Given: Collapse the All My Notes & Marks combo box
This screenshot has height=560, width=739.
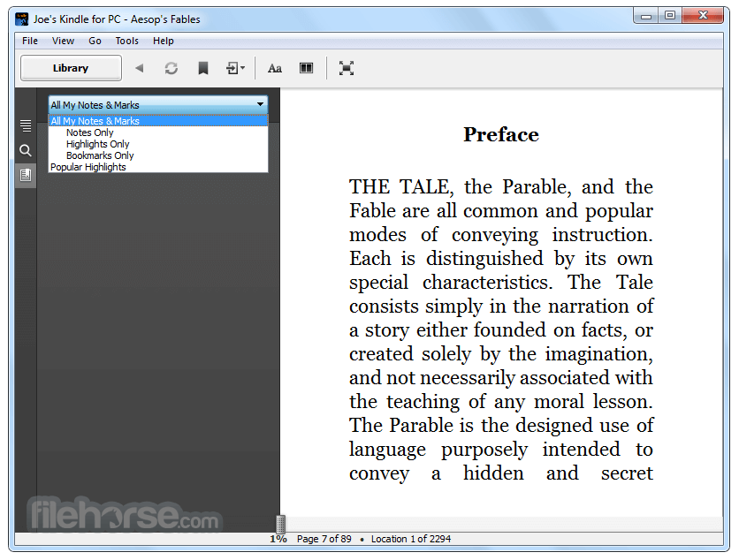Looking at the screenshot, I should pyautogui.click(x=158, y=104).
